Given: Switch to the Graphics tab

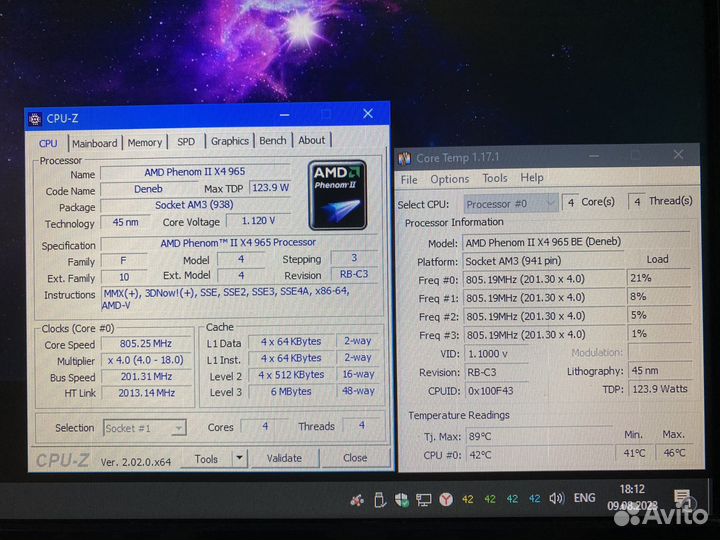Looking at the screenshot, I should [x=230, y=141].
